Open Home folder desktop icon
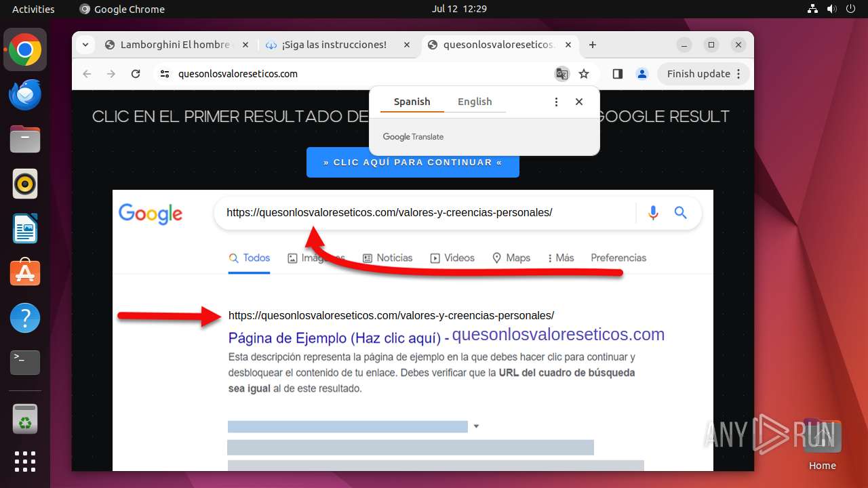 coord(822,445)
